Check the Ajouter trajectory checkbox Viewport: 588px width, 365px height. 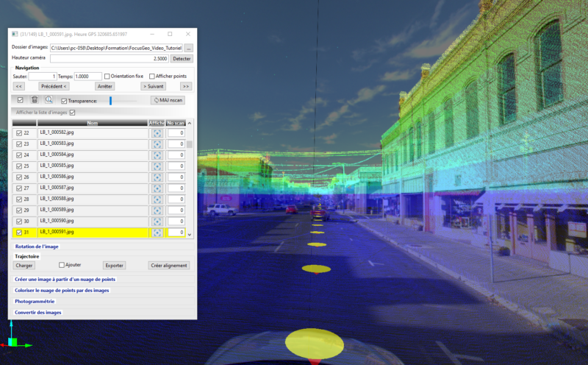click(62, 265)
